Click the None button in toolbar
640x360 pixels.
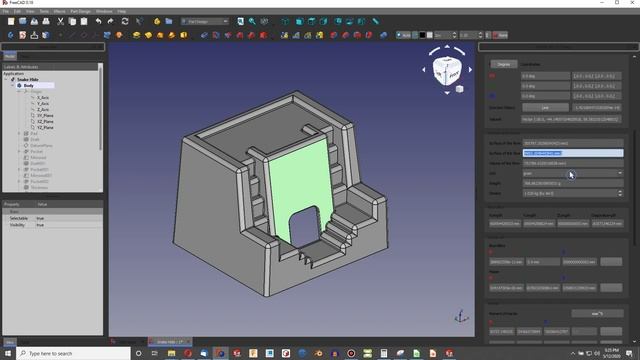point(500,35)
